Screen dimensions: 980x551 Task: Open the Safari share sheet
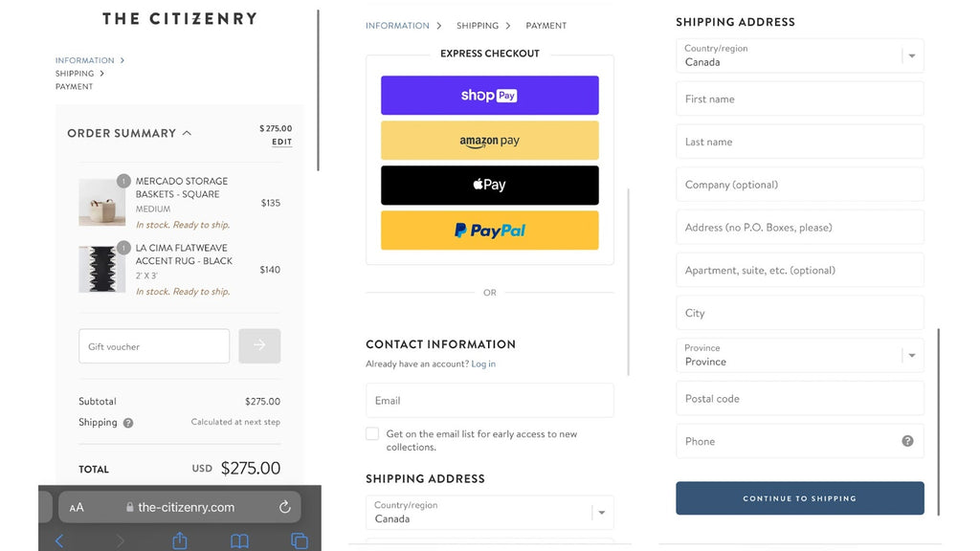tap(179, 540)
